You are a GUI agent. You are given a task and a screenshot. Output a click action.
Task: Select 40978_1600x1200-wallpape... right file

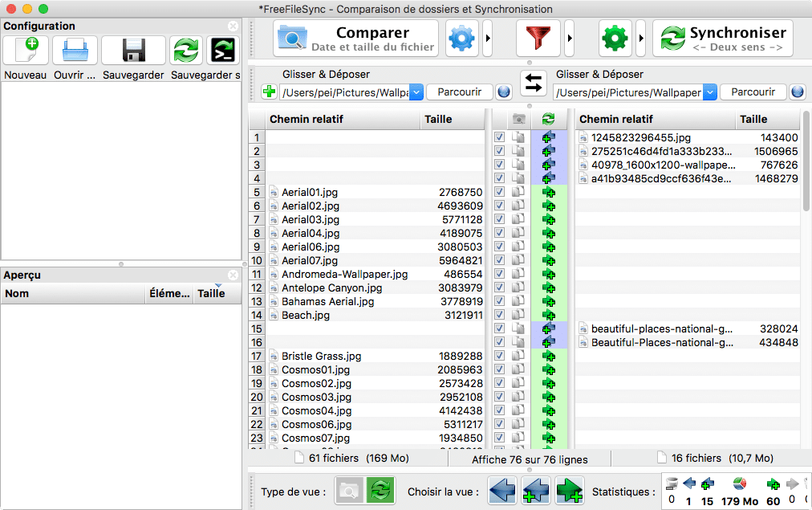pyautogui.click(x=688, y=165)
